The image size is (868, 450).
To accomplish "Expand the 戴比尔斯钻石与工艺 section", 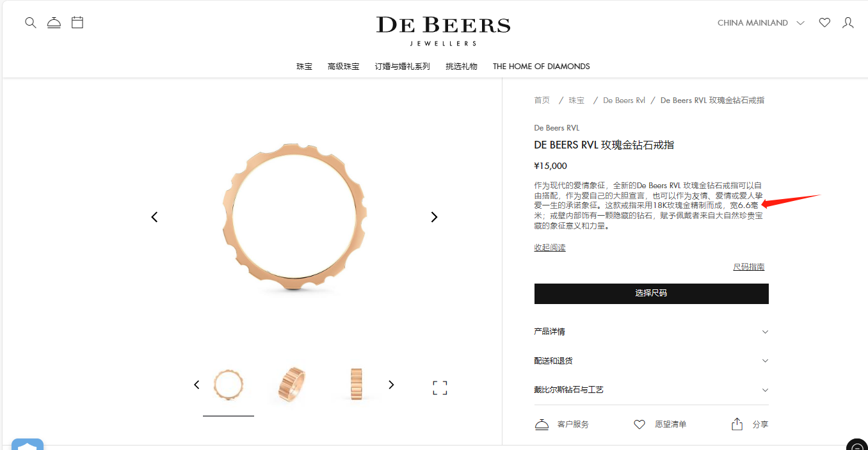I will 652,390.
